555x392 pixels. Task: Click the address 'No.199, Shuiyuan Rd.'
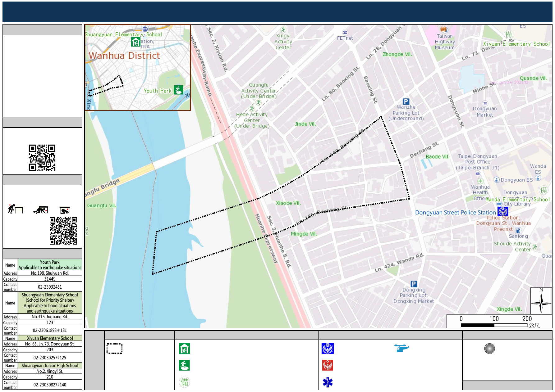(50, 273)
